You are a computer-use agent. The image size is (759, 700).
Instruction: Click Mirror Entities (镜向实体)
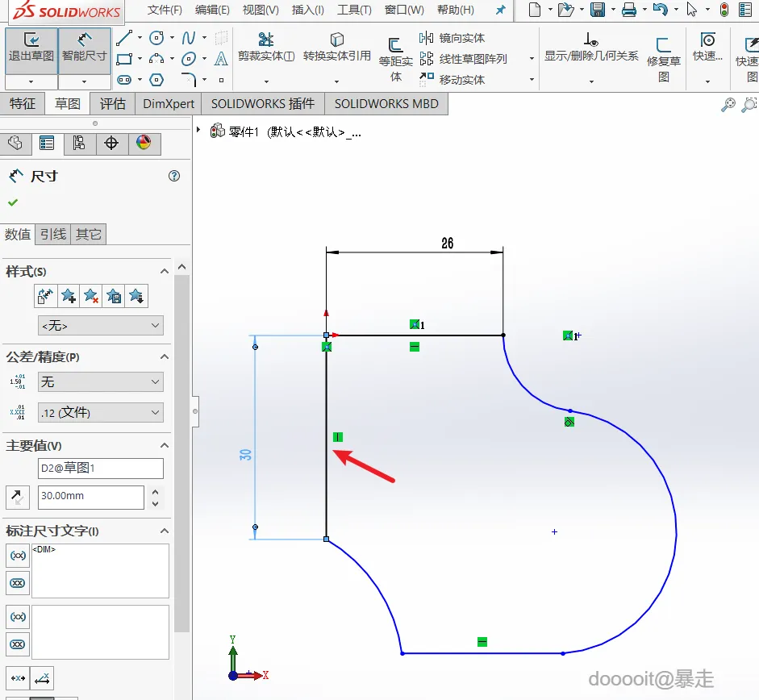coord(452,38)
